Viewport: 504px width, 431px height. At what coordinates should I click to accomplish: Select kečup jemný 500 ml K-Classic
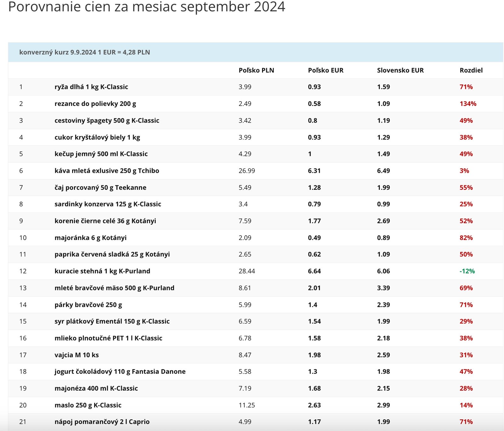click(101, 154)
